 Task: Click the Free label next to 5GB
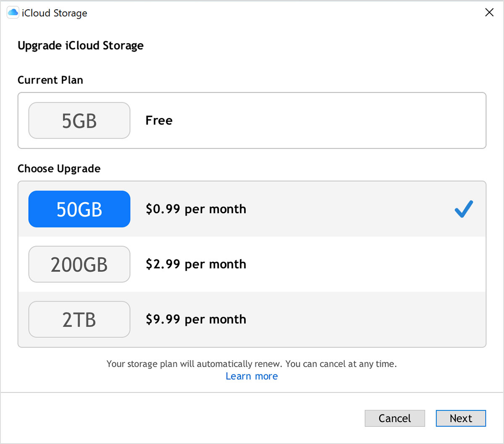click(159, 120)
